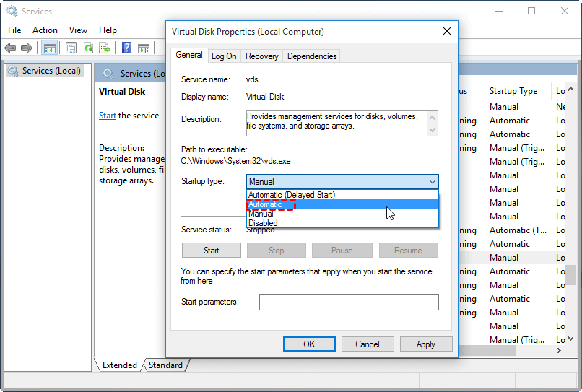Toggle Show/Hide Action Pane toolbar icon

143,48
